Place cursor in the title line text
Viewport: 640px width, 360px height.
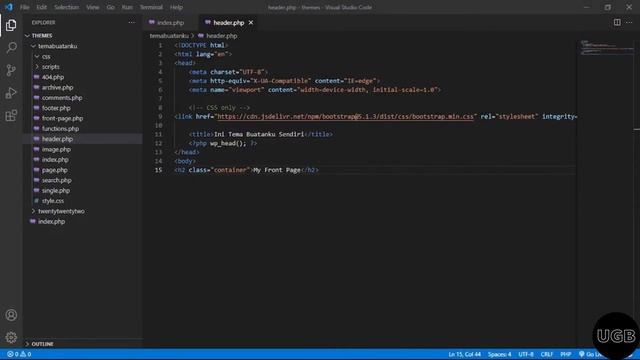tap(259, 134)
